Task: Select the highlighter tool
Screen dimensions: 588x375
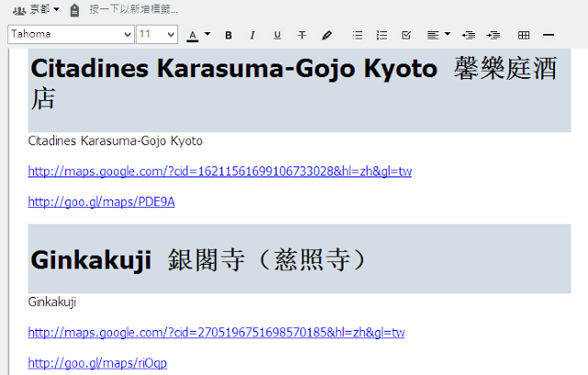Action: [327, 35]
